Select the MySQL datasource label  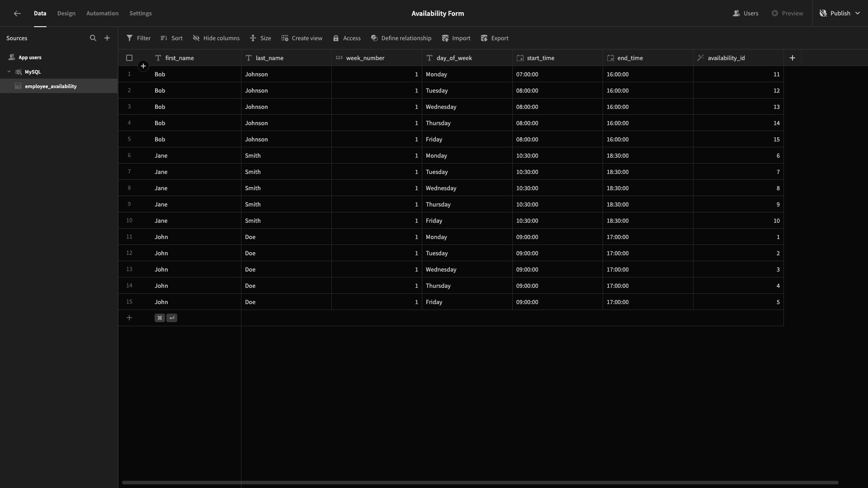coord(33,72)
